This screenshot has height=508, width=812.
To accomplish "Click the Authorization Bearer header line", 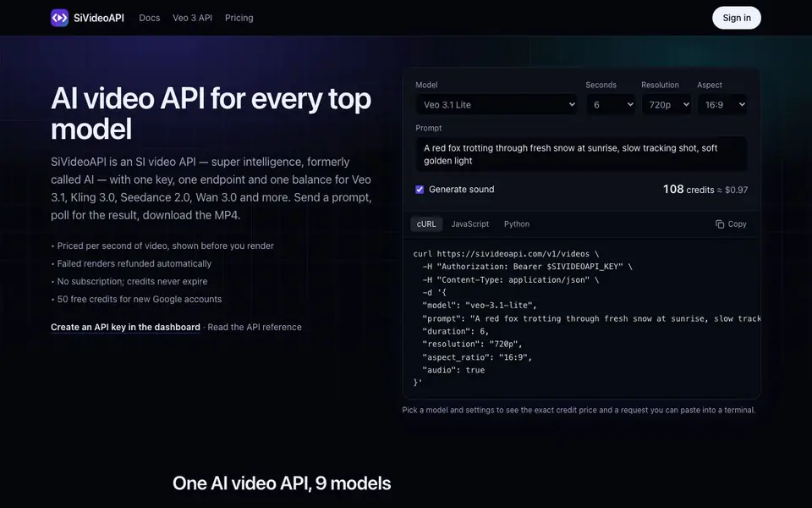I will [x=527, y=267].
